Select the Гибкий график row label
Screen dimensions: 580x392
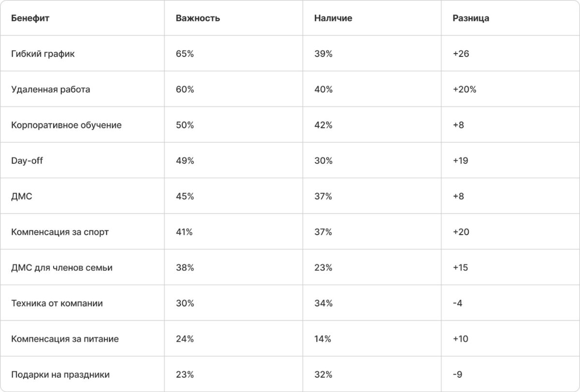tap(43, 54)
